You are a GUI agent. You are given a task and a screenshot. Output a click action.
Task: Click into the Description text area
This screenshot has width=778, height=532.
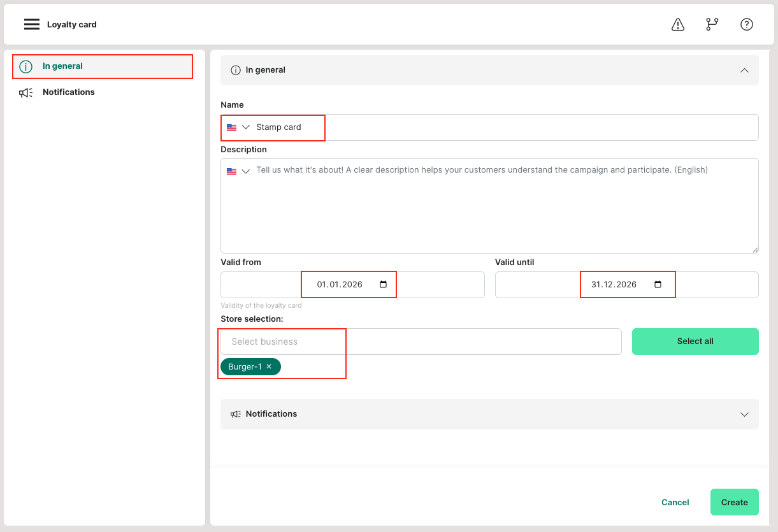tap(489, 210)
